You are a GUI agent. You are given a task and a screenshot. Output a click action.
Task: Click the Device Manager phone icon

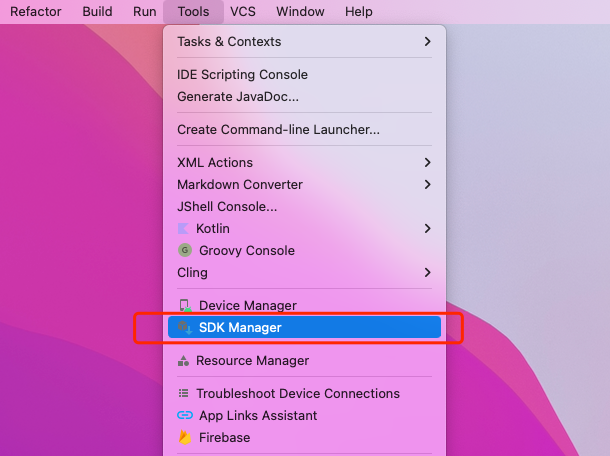(184, 305)
